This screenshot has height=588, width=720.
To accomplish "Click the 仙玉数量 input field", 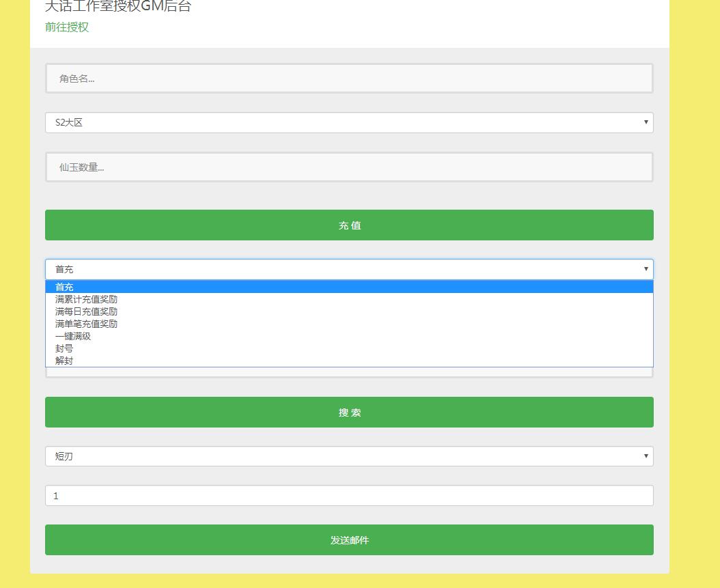I will click(349, 167).
